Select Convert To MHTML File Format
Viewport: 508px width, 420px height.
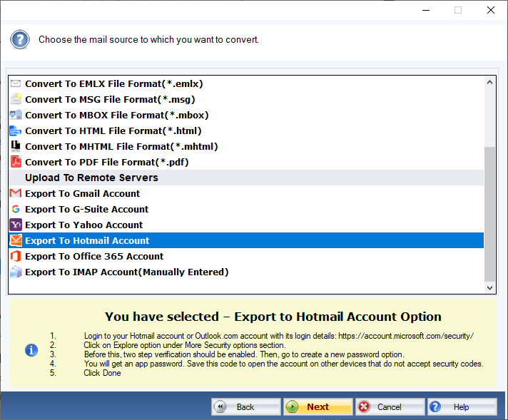tap(246, 146)
